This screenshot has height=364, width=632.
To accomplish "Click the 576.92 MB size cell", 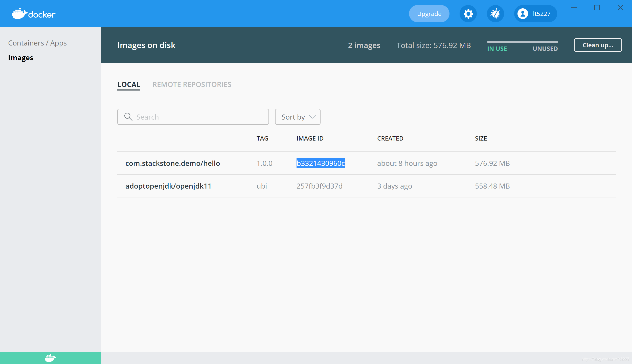I will pyautogui.click(x=492, y=163).
